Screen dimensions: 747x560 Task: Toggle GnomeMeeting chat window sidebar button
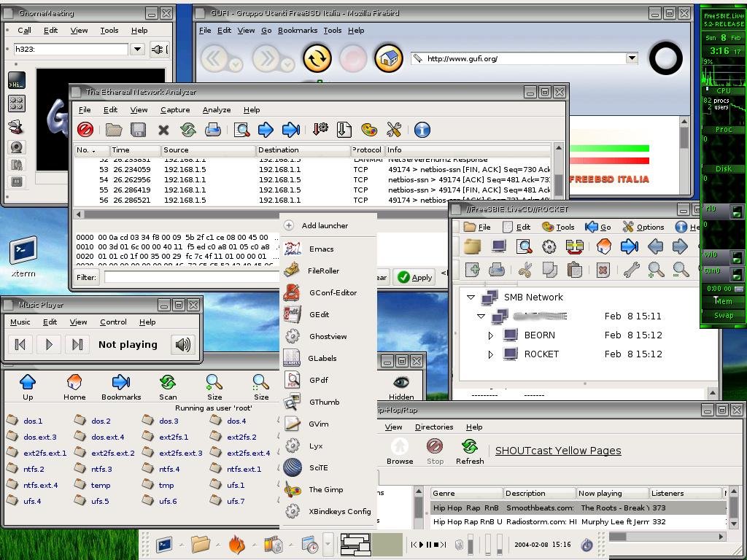click(x=17, y=82)
